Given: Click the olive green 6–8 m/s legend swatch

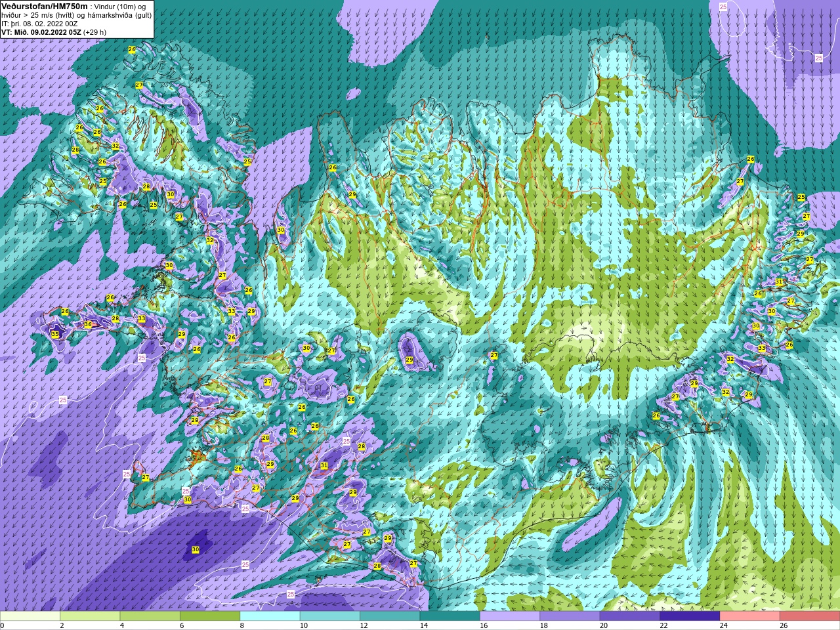Looking at the screenshot, I should (210, 616).
